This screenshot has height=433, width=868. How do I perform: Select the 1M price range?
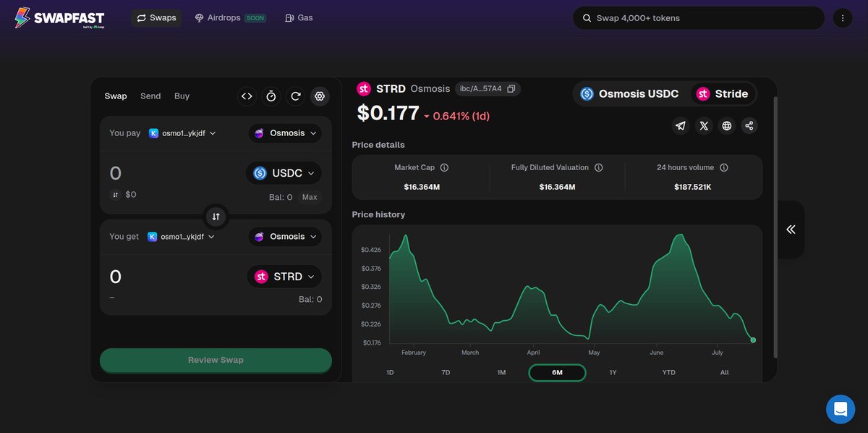click(x=501, y=372)
